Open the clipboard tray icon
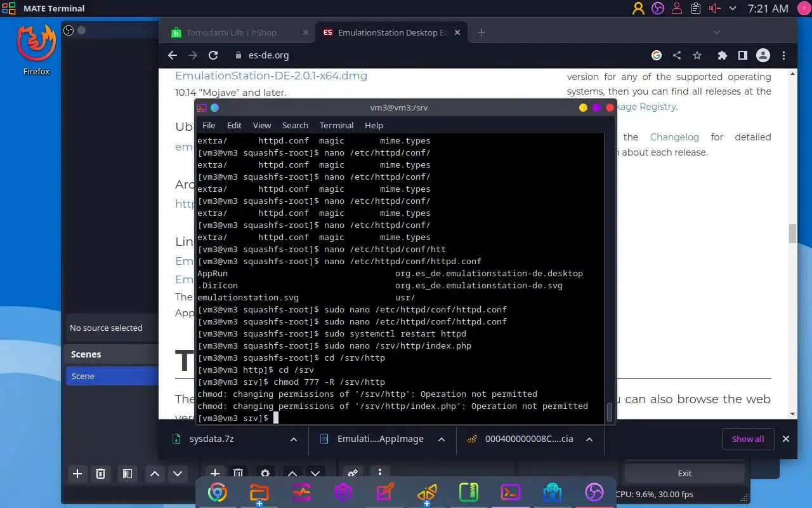This screenshot has height=508, width=812. [696, 8]
